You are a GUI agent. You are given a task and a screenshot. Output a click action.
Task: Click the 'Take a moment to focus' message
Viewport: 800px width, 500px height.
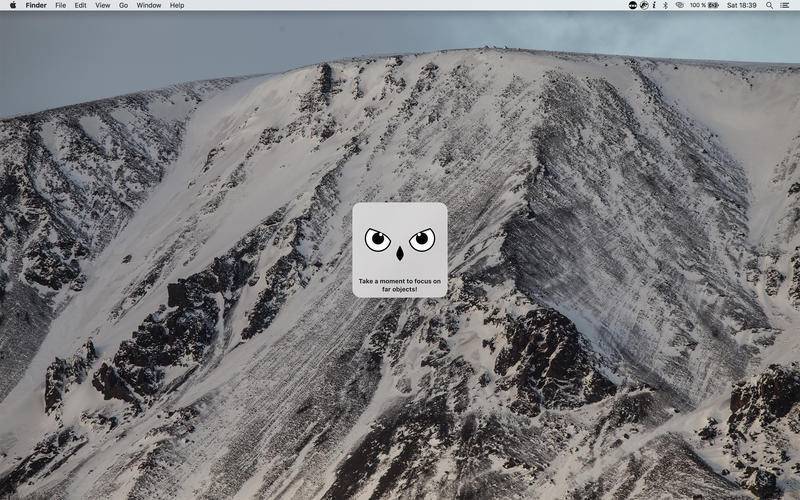pos(399,285)
